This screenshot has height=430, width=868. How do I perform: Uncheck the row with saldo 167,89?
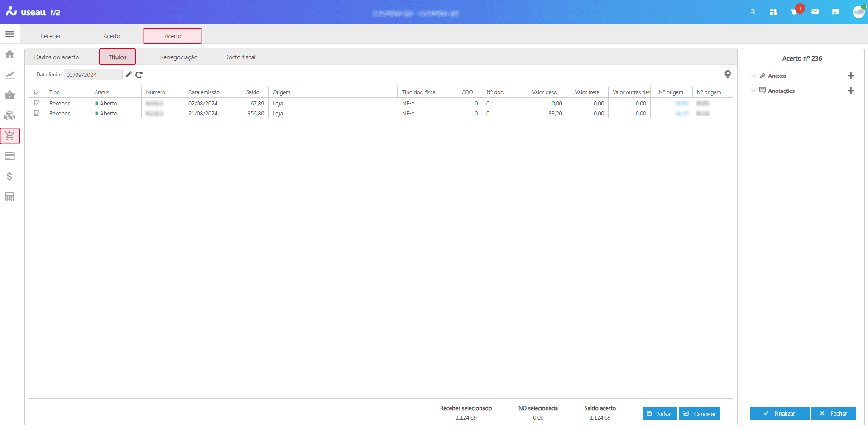pyautogui.click(x=37, y=103)
